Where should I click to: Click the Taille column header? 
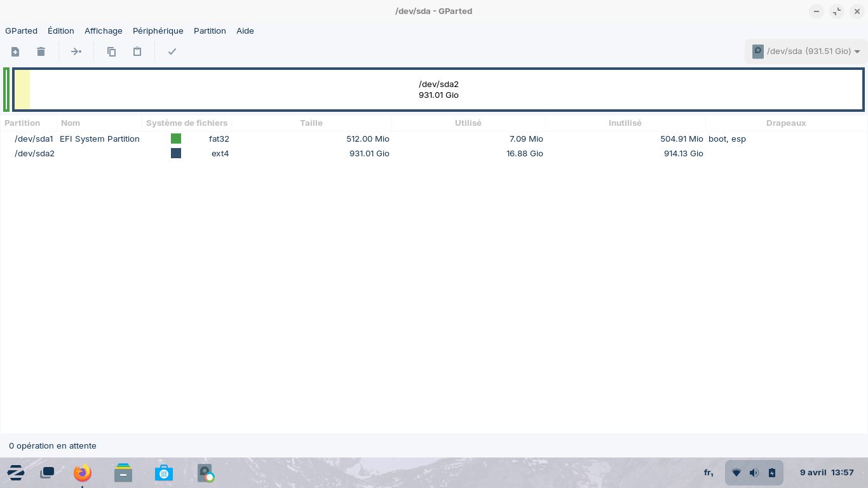coord(311,123)
